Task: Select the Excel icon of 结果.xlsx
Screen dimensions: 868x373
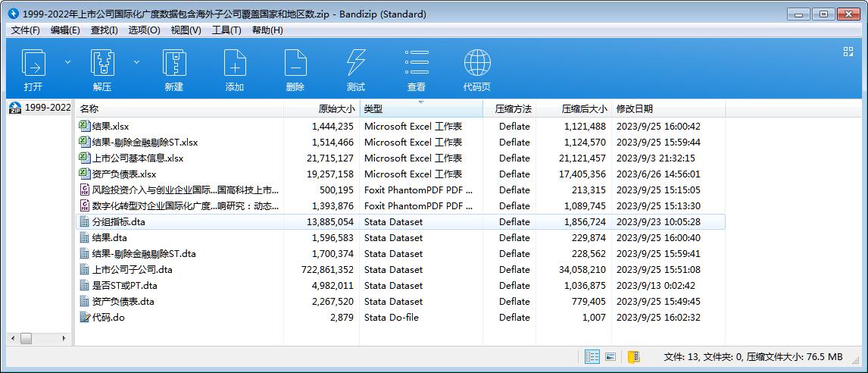Action: click(x=85, y=127)
